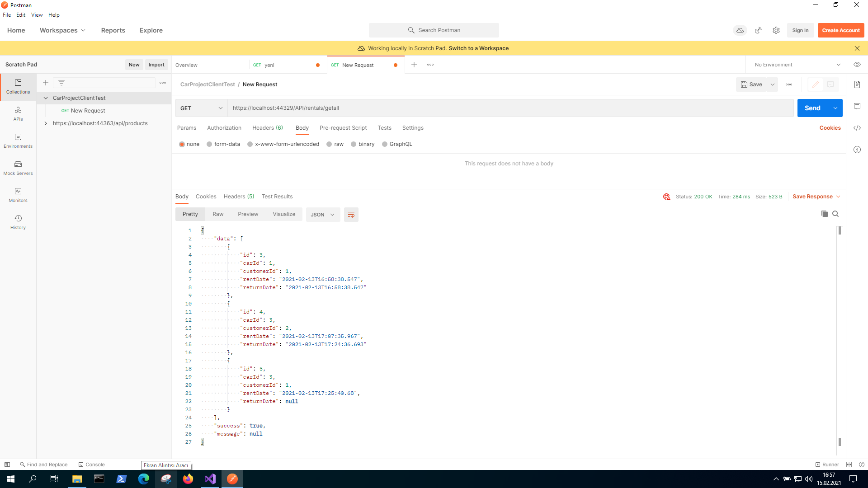Open Postman settings gear icon
Screen dimensions: 868x488
(x=776, y=30)
